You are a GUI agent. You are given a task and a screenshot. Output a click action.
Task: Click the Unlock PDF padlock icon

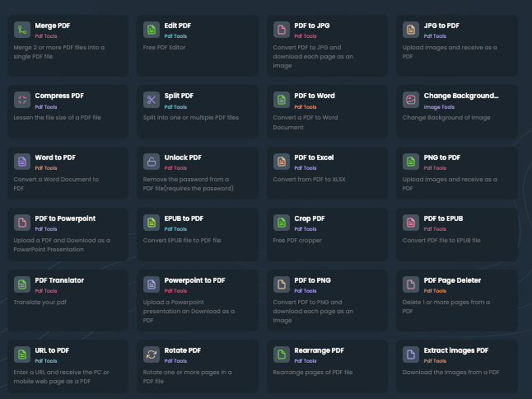(x=152, y=162)
